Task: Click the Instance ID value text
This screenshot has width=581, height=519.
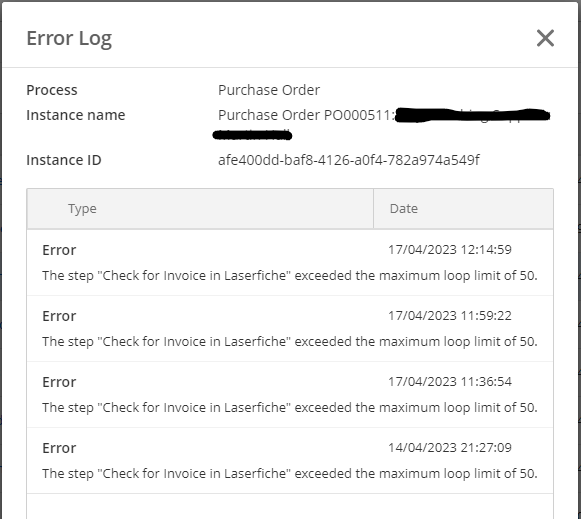Action: point(349,160)
